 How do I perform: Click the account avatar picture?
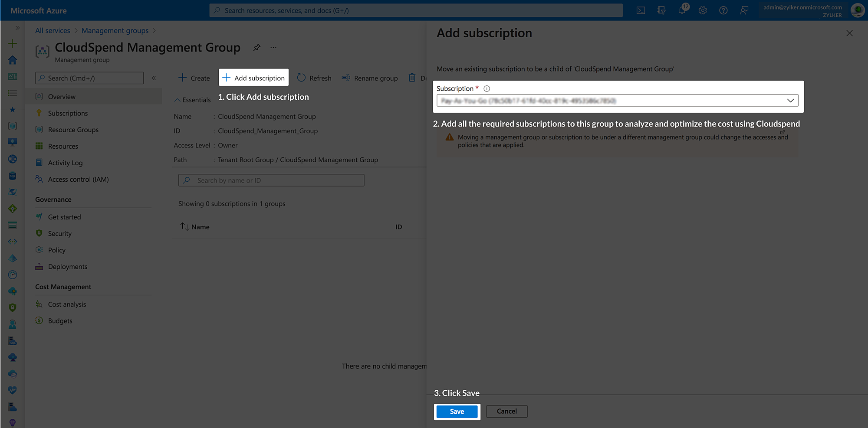pos(858,10)
